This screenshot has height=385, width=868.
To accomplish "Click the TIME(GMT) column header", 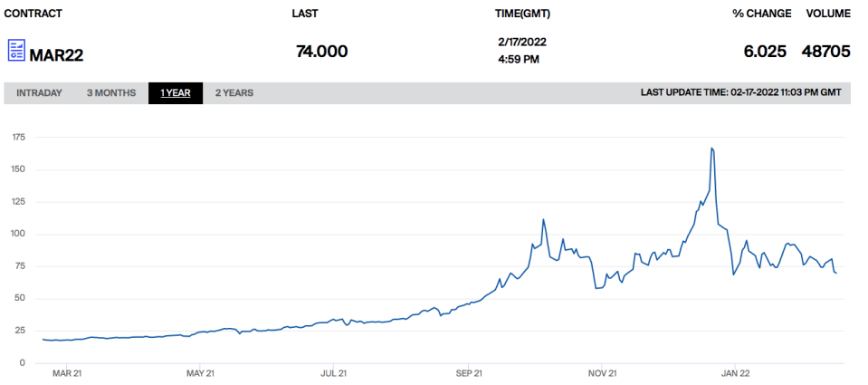I will (x=522, y=14).
